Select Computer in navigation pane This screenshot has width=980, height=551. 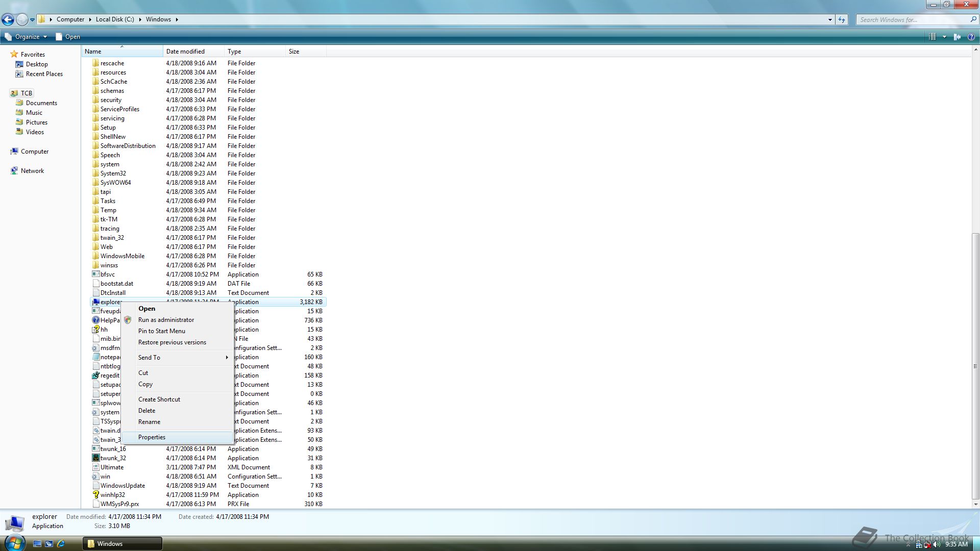point(30,152)
